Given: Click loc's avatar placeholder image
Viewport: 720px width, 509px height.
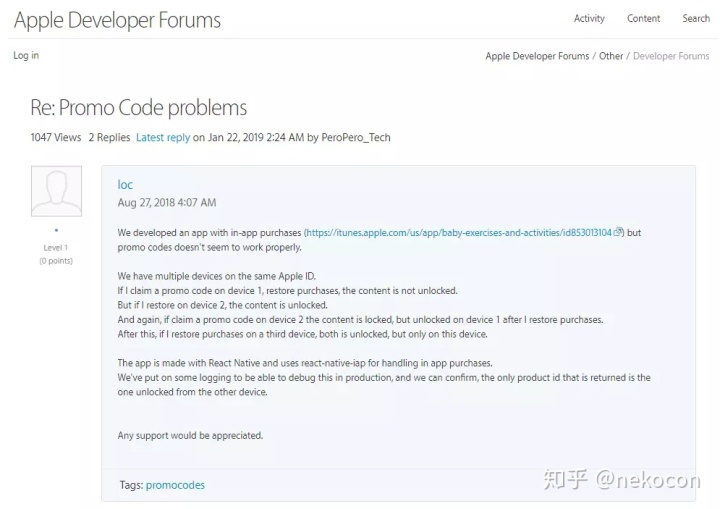Looking at the screenshot, I should point(56,191).
